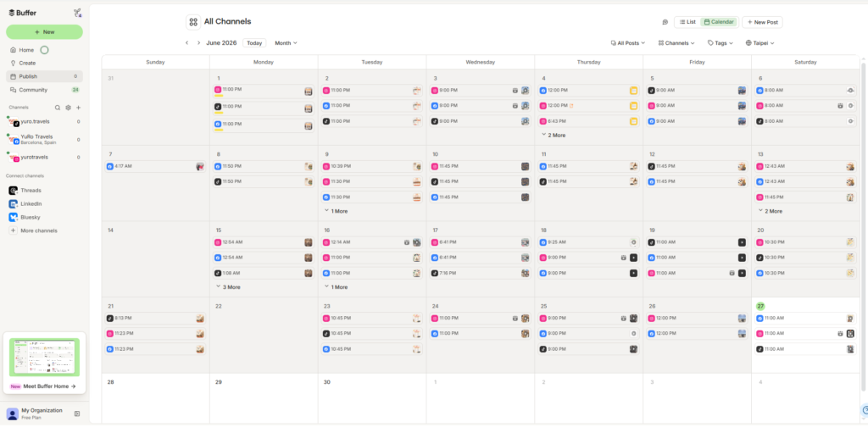Select the yuro.travels channel
This screenshot has width=868, height=433.
click(x=44, y=122)
